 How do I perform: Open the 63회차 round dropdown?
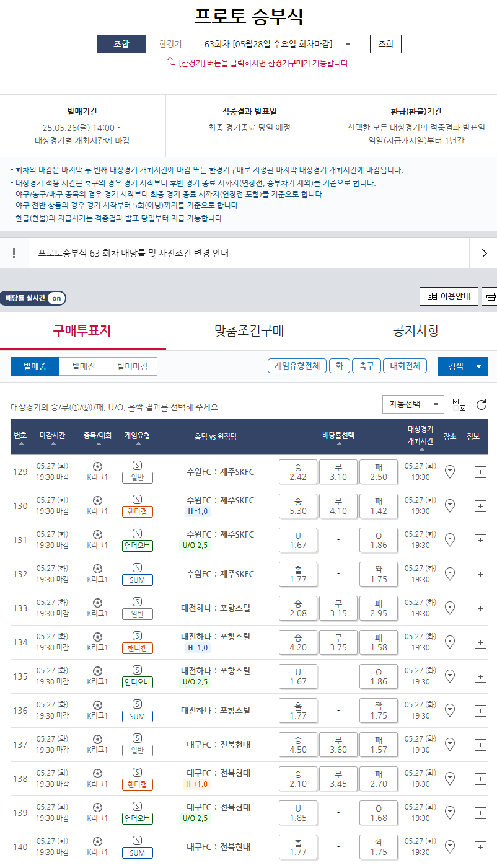[282, 44]
